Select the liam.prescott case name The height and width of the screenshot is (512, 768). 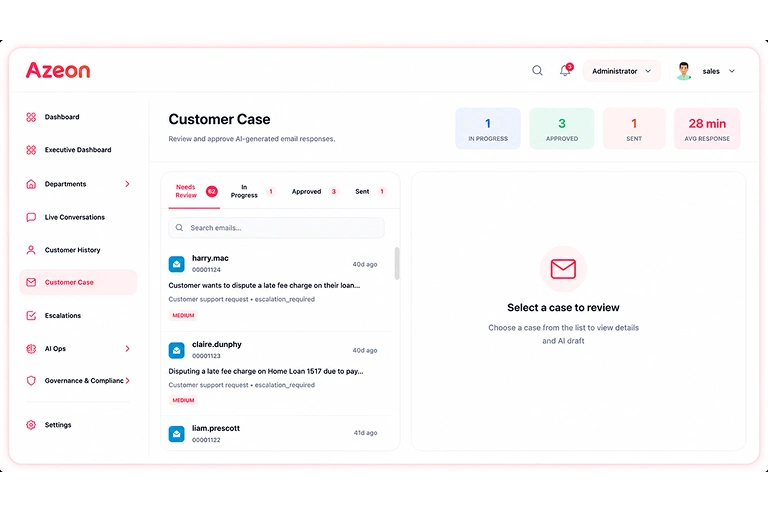coord(216,428)
